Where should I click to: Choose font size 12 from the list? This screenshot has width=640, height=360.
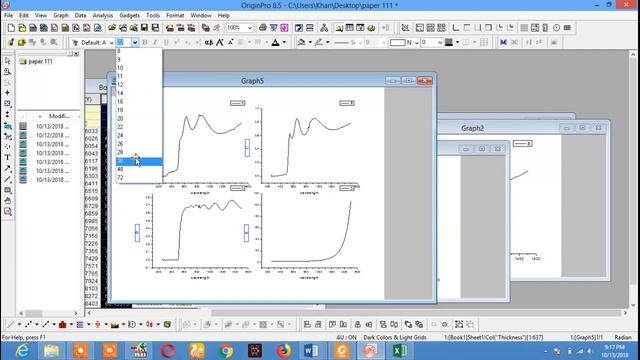click(x=139, y=84)
